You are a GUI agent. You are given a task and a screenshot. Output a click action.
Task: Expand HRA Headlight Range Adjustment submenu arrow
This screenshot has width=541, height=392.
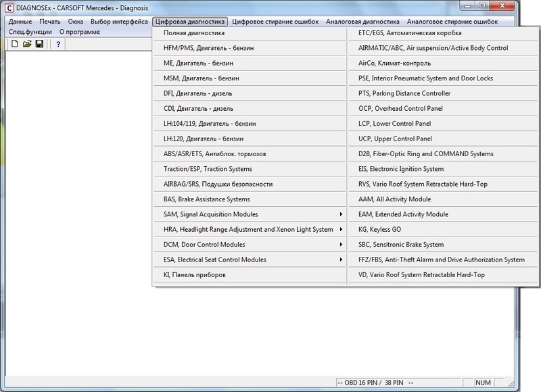pyautogui.click(x=341, y=229)
